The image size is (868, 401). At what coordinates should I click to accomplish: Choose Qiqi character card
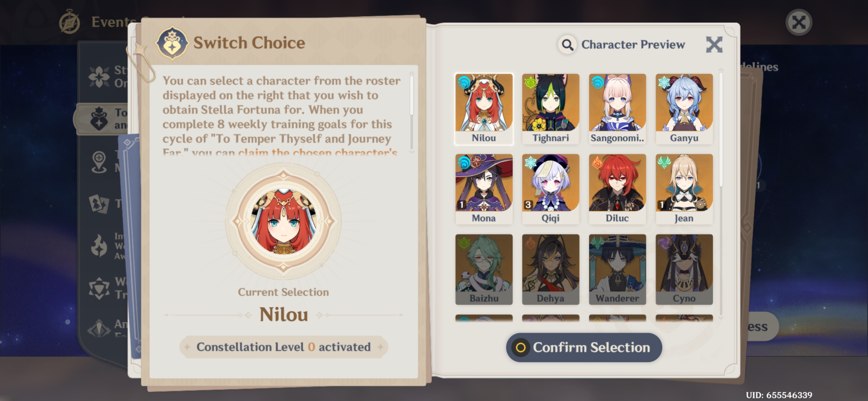click(x=550, y=189)
